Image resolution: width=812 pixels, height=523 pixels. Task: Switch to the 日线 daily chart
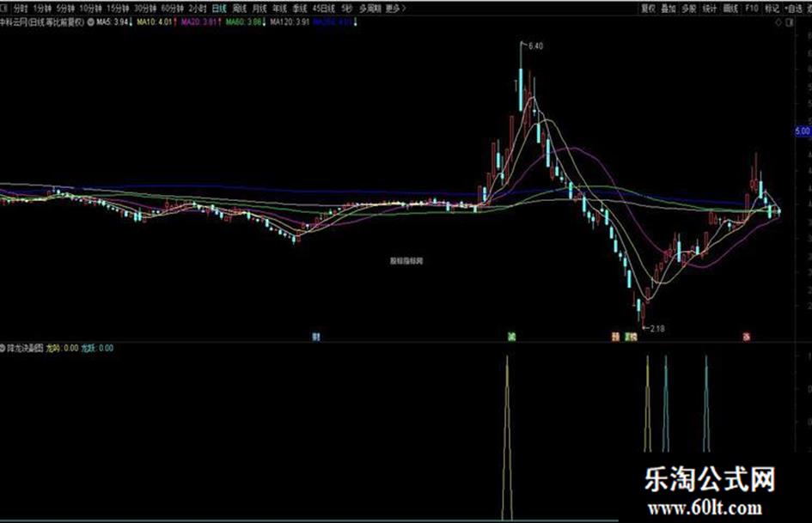pos(220,9)
